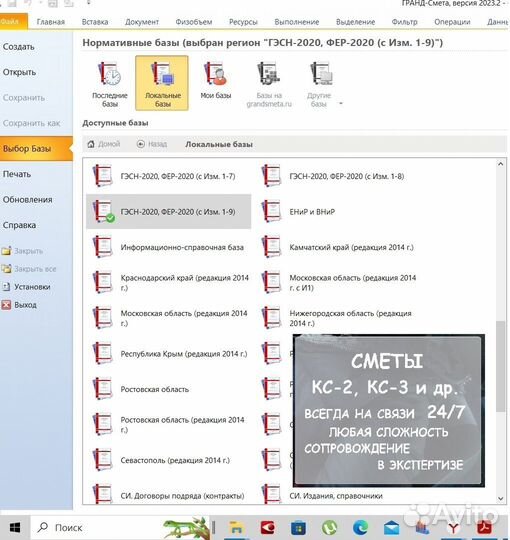Choose Открыть in the file menu
Screen dimensions: 510x540
click(36, 72)
